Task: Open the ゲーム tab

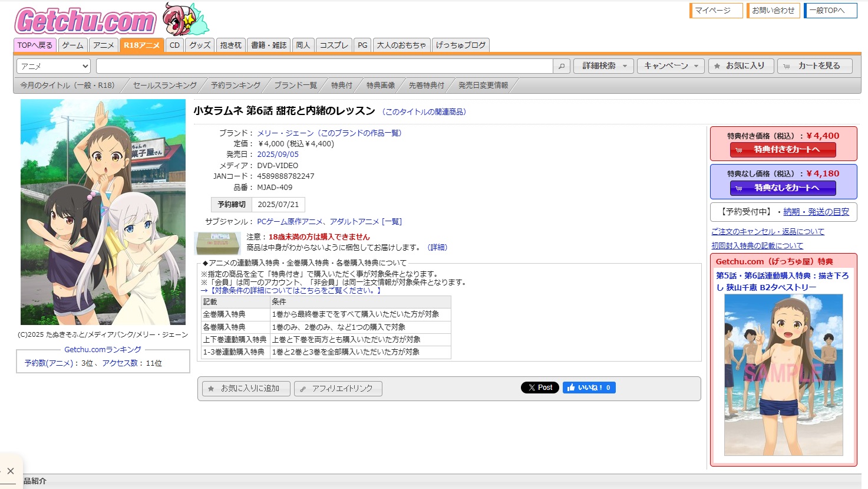Action: pos(73,45)
